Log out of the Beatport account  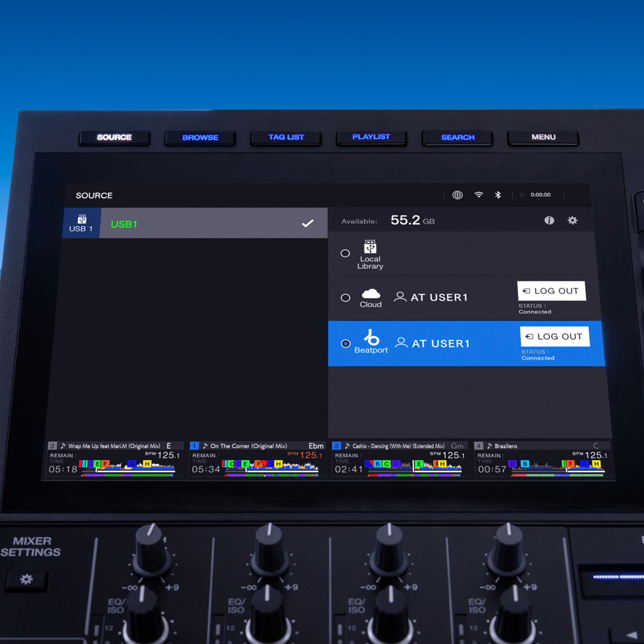(555, 336)
